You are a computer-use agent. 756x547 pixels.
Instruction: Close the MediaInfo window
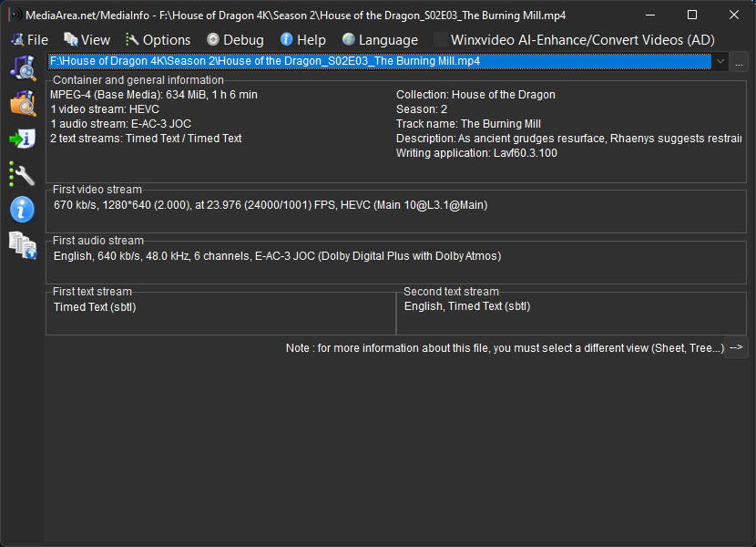734,15
